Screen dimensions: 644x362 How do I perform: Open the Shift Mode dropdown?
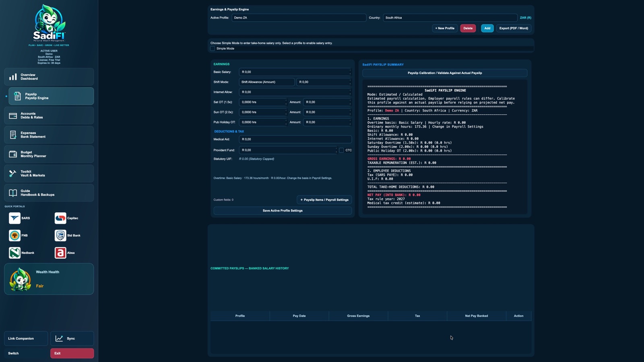click(267, 82)
